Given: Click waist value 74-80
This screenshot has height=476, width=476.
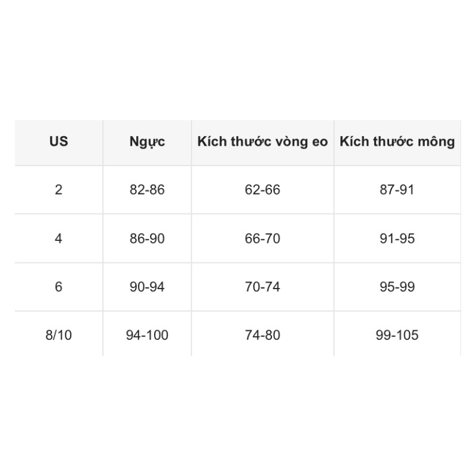Looking at the screenshot, I should click(262, 336).
